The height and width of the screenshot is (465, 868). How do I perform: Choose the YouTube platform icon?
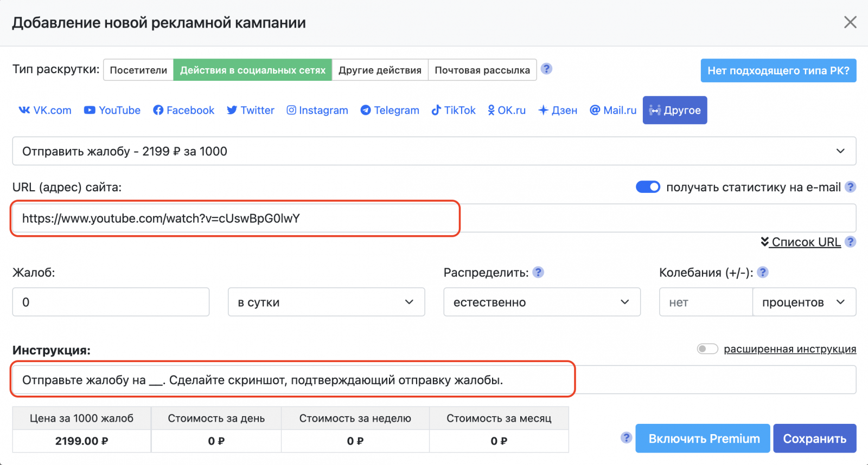[90, 110]
